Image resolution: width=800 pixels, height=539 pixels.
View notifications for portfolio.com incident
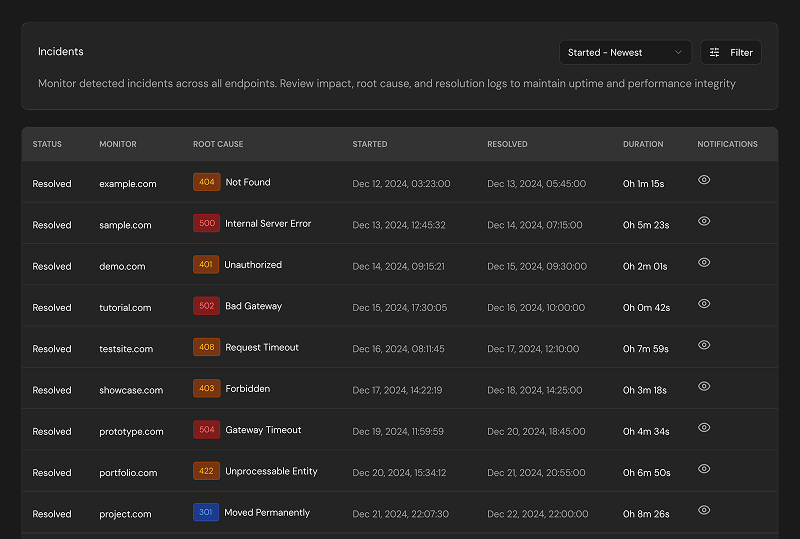tap(704, 469)
